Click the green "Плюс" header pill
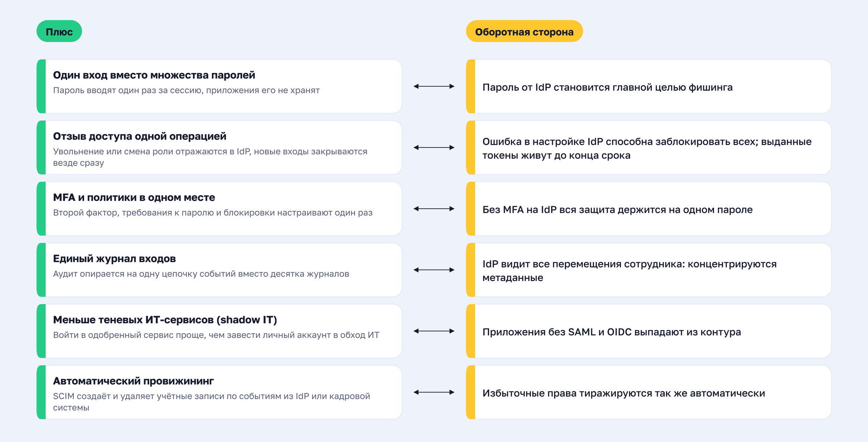 [x=59, y=31]
